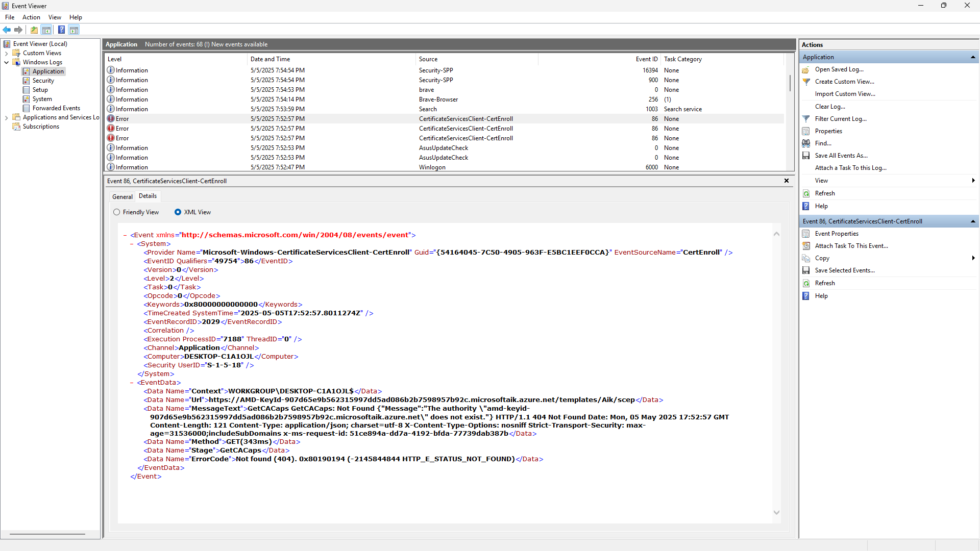Click the Find binoculars icon
This screenshot has width=980, height=551.
(806, 143)
